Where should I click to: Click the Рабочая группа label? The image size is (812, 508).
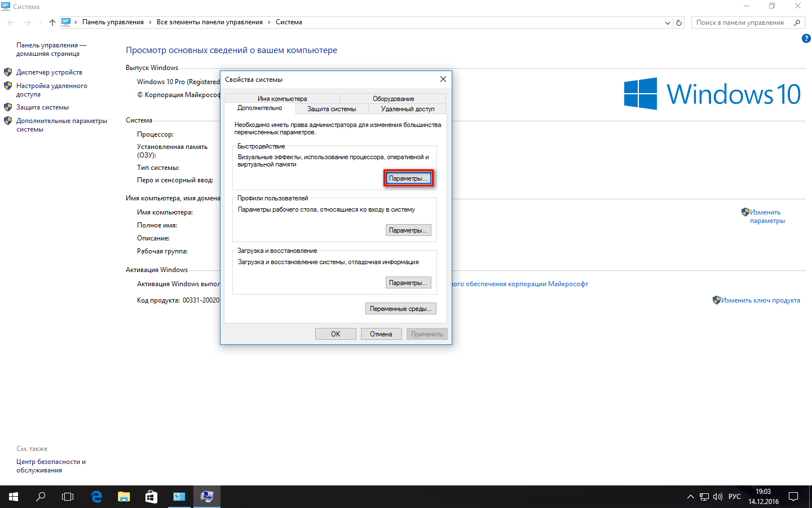[162, 251]
